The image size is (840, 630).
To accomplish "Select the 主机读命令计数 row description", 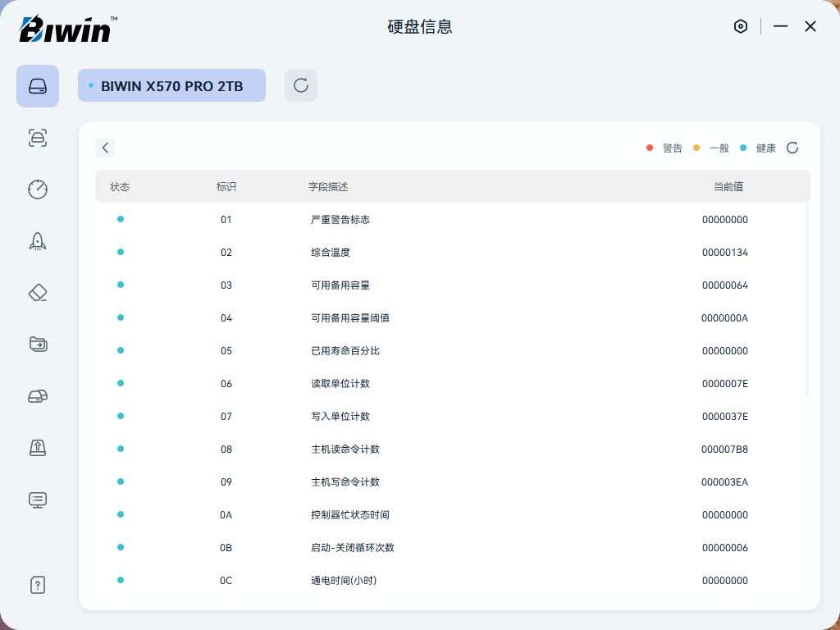I will 345,449.
